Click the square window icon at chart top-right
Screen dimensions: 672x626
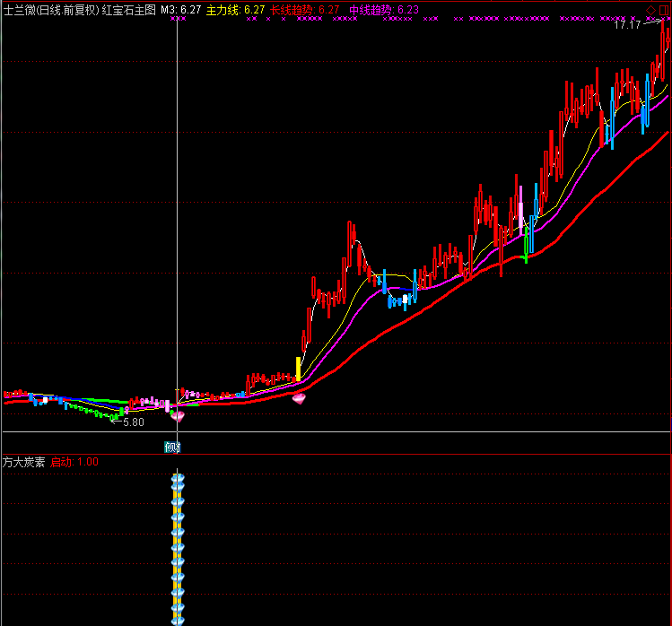664,9
